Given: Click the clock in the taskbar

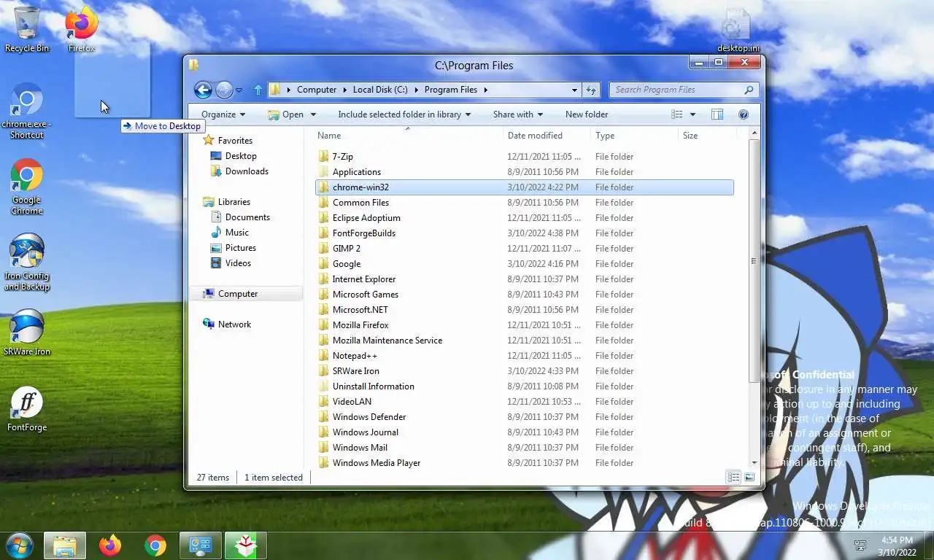Looking at the screenshot, I should (x=897, y=546).
